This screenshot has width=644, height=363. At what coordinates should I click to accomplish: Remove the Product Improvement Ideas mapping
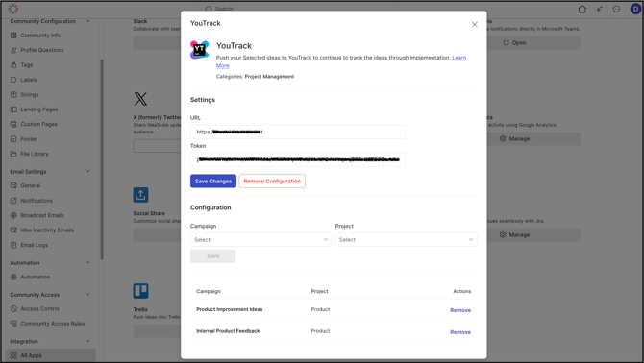click(460, 310)
